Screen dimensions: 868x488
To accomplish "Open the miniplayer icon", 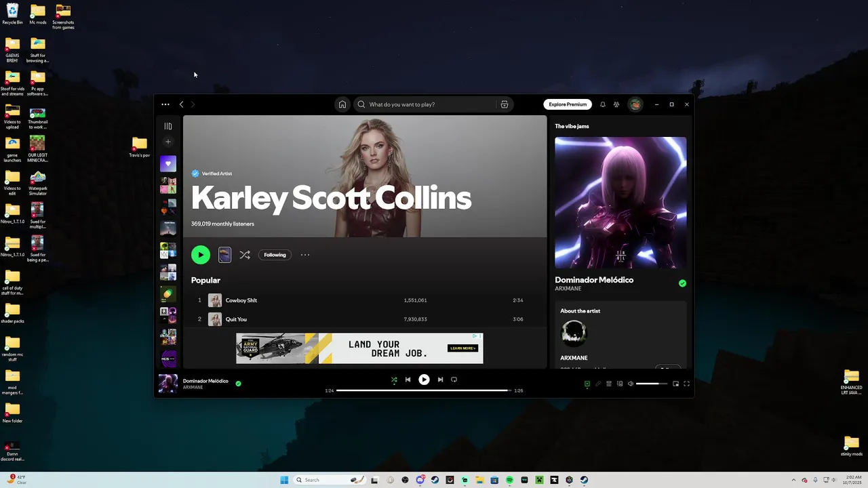I will (675, 384).
